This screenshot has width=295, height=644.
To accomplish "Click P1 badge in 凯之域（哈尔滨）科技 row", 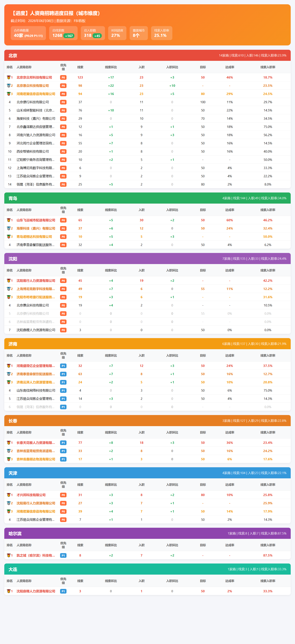I will click(63, 555).
